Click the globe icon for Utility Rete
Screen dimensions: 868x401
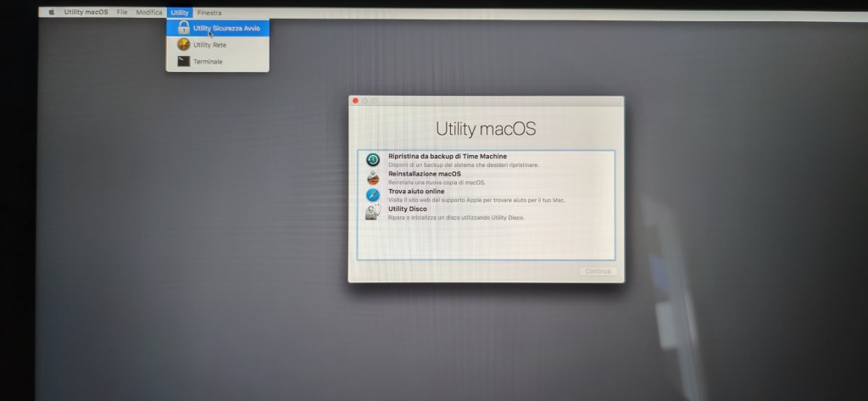point(184,44)
